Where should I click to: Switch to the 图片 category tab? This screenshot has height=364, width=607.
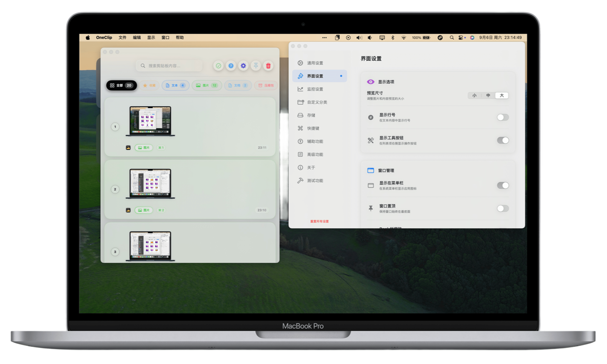(207, 85)
